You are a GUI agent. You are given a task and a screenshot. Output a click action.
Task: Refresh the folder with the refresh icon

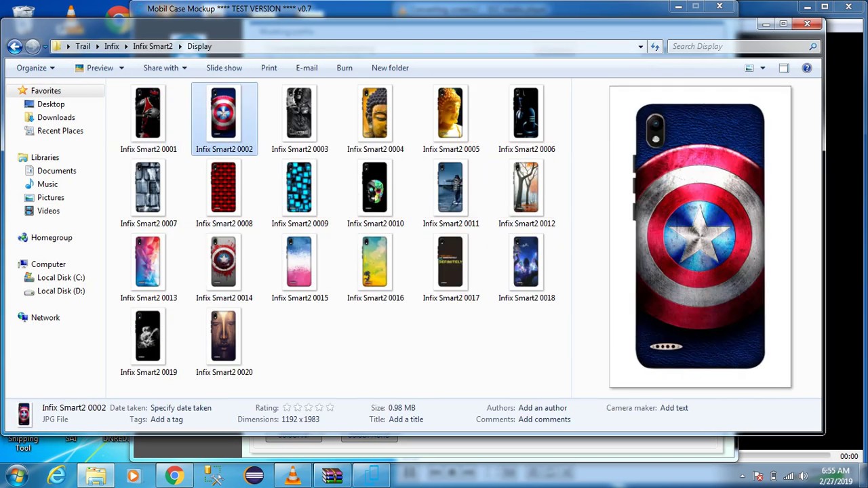pyautogui.click(x=655, y=46)
